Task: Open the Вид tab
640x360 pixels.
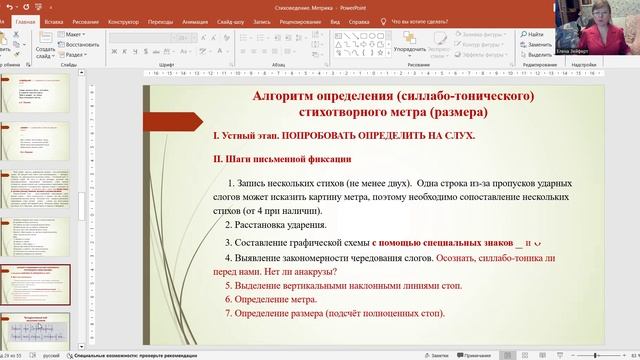Action: (335, 22)
